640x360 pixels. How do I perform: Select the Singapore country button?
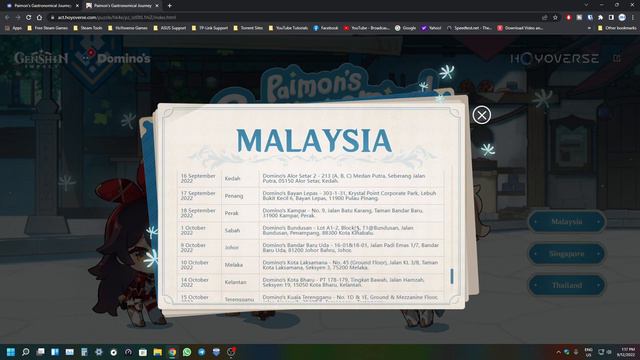click(567, 253)
